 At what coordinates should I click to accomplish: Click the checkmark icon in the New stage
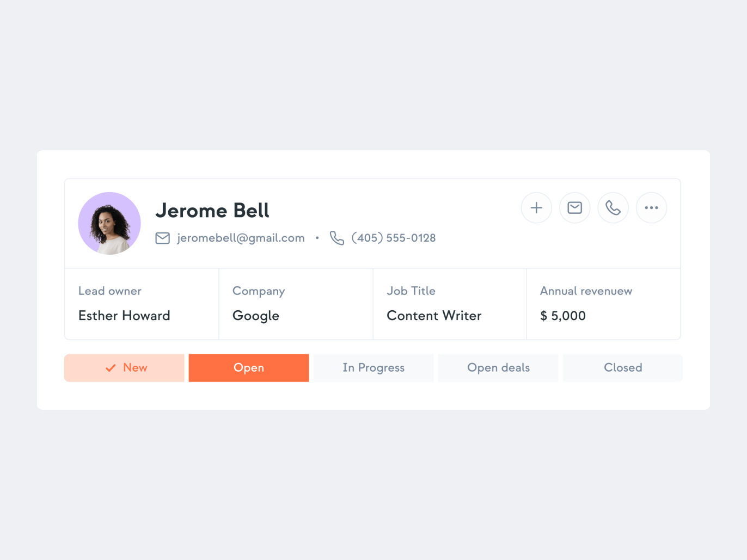point(111,368)
